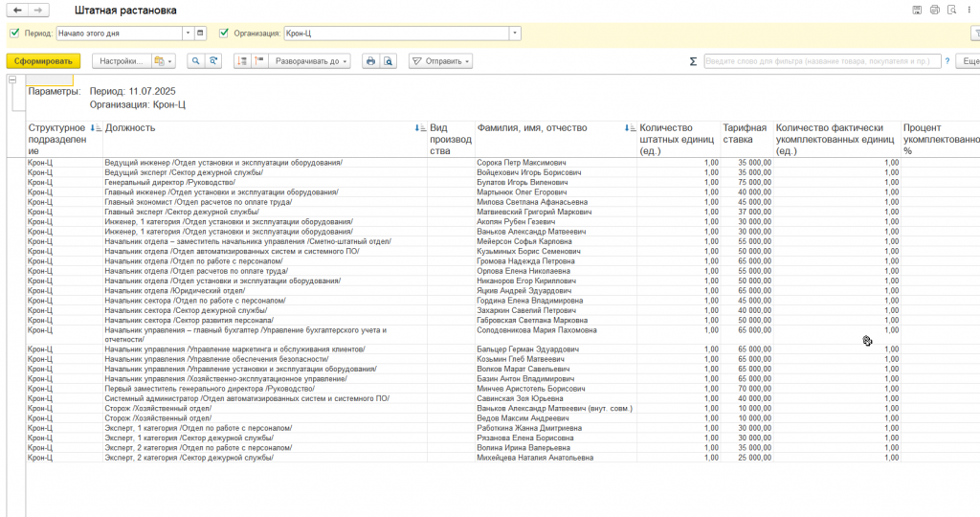
Task: Open print preview icon in report toolbar
Action: click(389, 61)
